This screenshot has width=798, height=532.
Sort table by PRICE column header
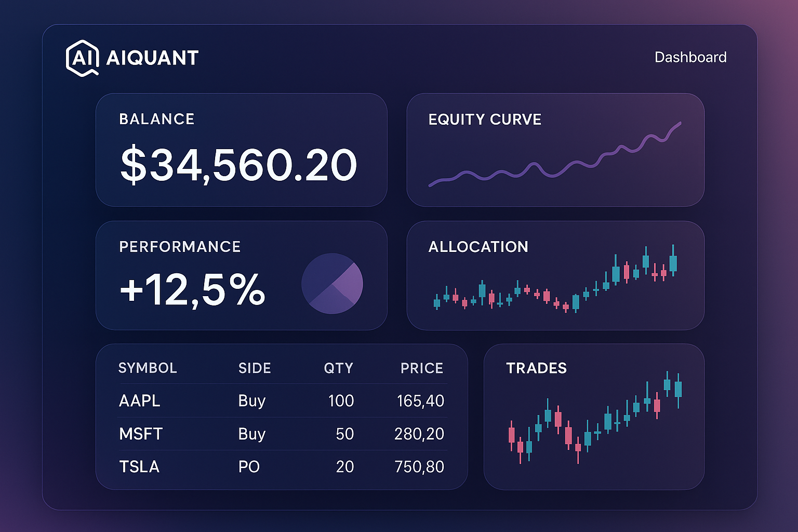pyautogui.click(x=421, y=368)
